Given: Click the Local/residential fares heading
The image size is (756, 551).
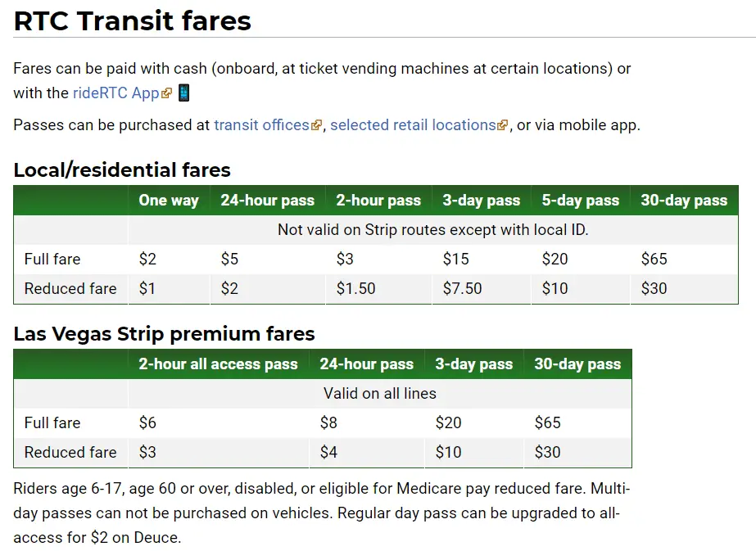Looking at the screenshot, I should point(122,170).
